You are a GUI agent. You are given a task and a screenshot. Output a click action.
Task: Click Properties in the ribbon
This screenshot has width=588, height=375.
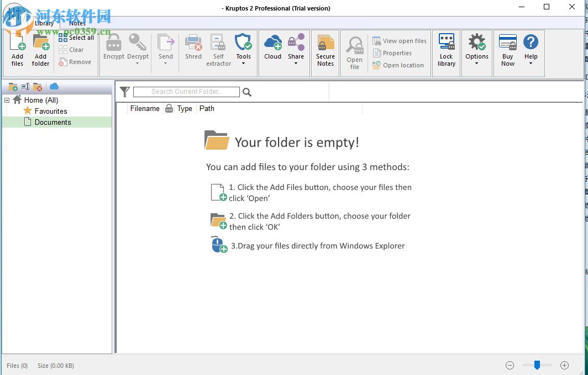[392, 53]
